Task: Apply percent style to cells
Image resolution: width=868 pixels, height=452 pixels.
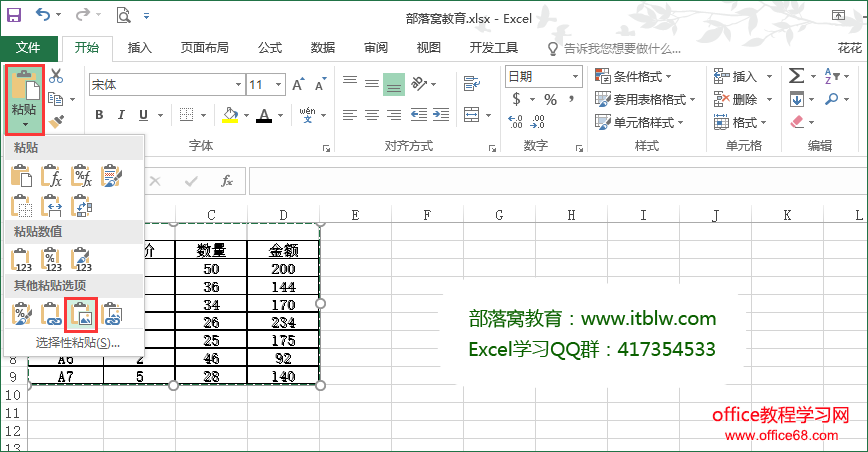Action: pos(550,100)
